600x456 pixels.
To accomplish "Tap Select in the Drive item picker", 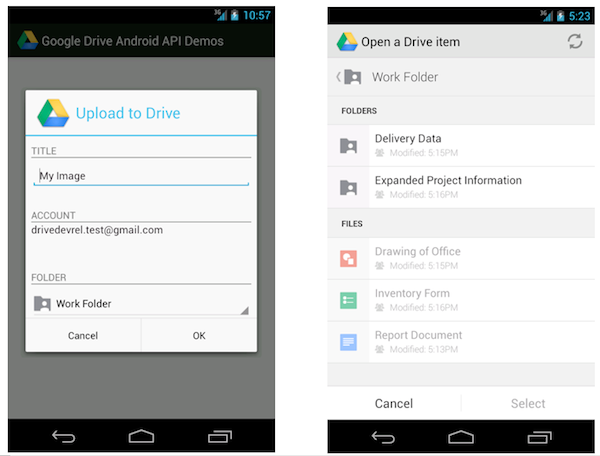I will [527, 403].
